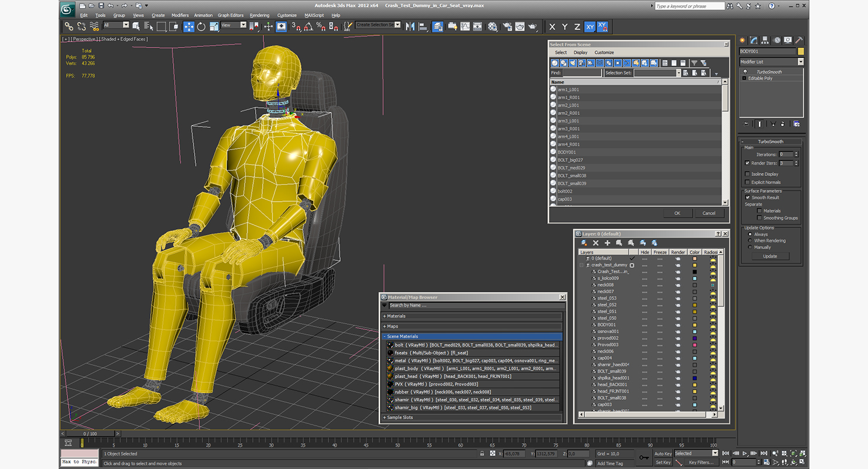Viewport: 868px width, 469px height.
Task: Expand Sample Slots group in Material/Map Browser
Action: [472, 417]
